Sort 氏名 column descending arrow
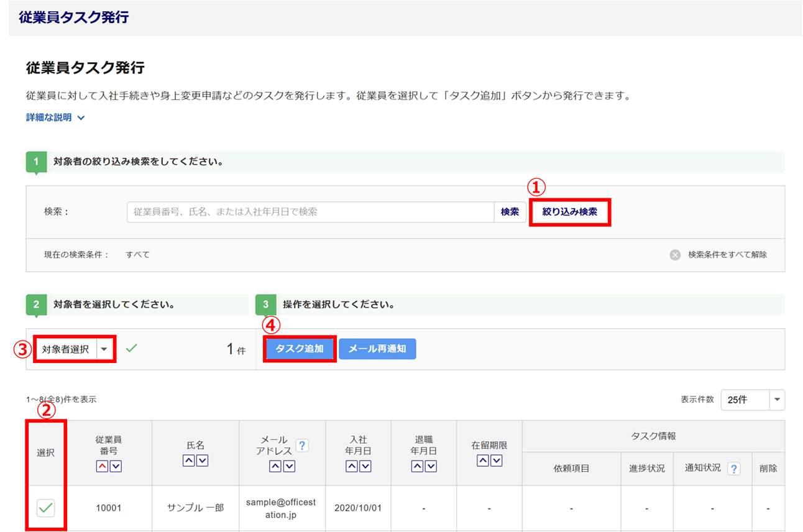This screenshot has width=803, height=532. [202, 461]
